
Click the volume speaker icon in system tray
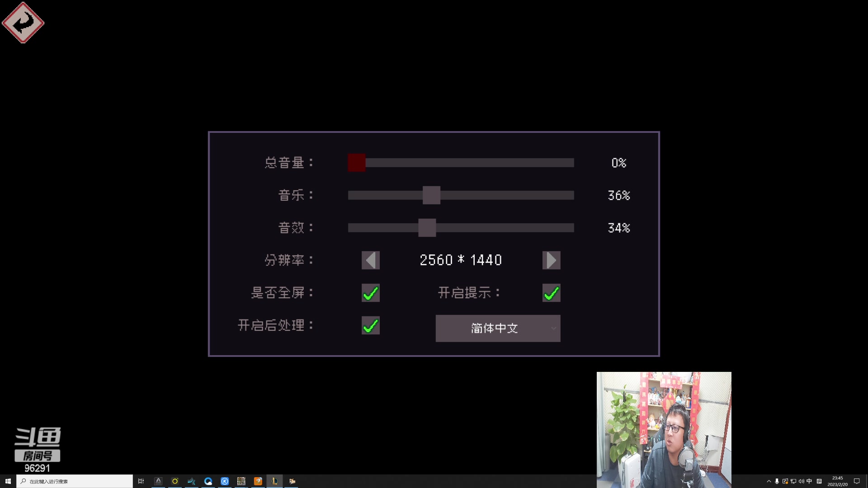click(x=801, y=481)
